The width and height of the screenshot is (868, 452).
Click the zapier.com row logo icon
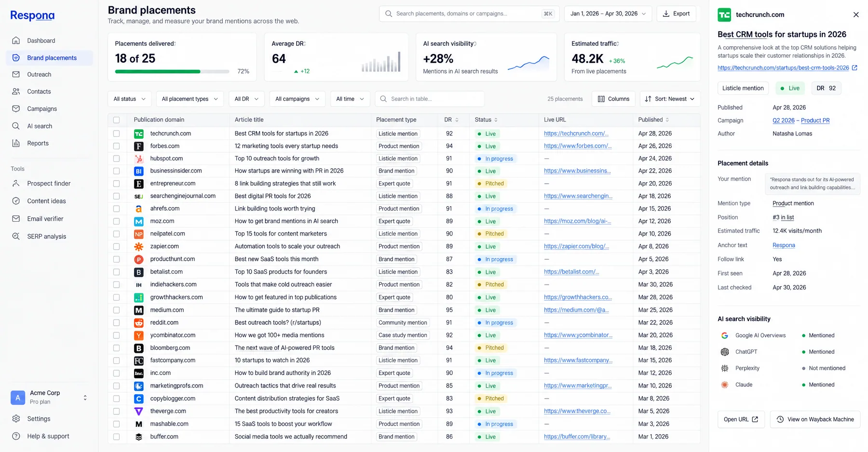click(138, 247)
